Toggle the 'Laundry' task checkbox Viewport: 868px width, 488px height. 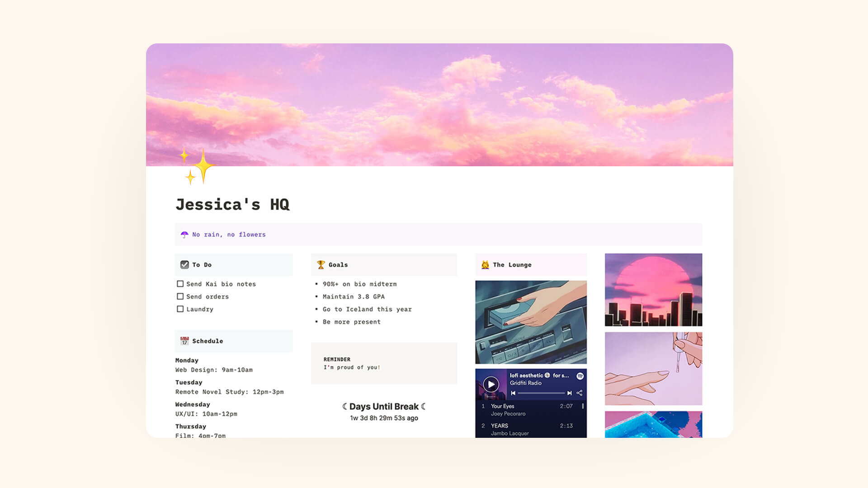pos(181,309)
